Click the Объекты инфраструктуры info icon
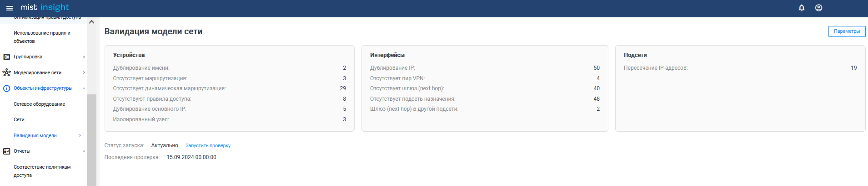 coord(7,88)
